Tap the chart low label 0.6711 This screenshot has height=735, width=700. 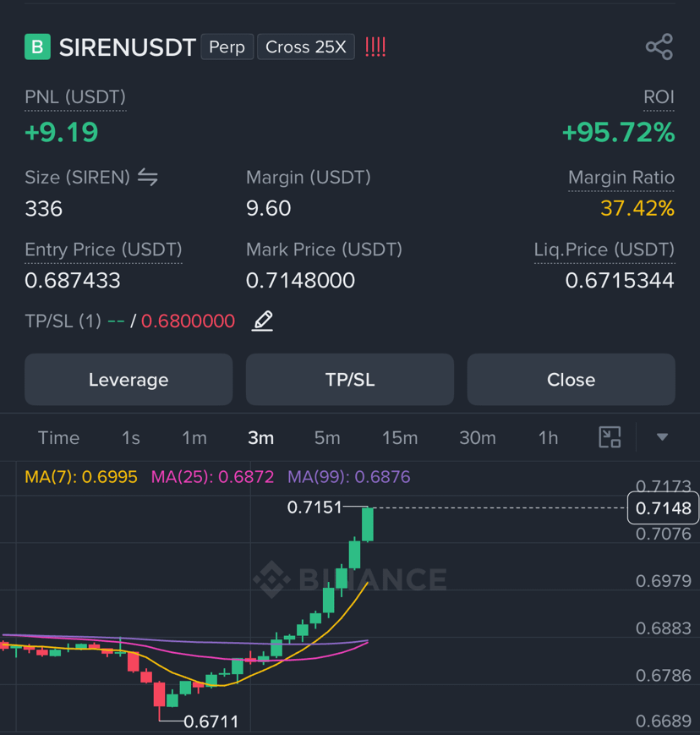211,721
